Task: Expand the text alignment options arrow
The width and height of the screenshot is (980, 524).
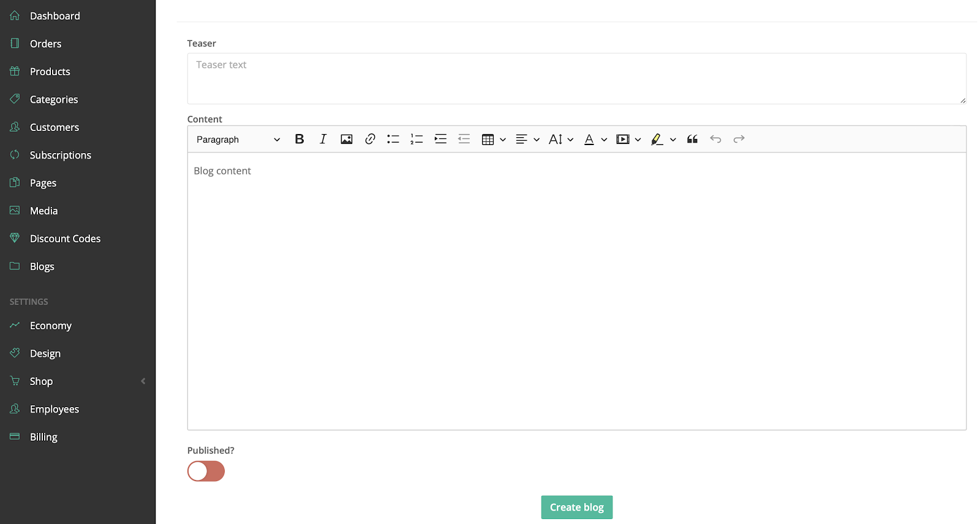Action: pos(537,140)
